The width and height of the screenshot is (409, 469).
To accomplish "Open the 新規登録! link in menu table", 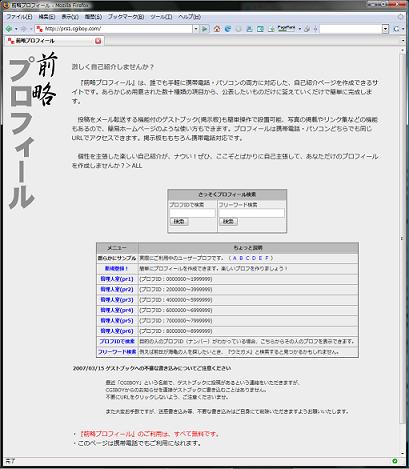I will [x=116, y=268].
